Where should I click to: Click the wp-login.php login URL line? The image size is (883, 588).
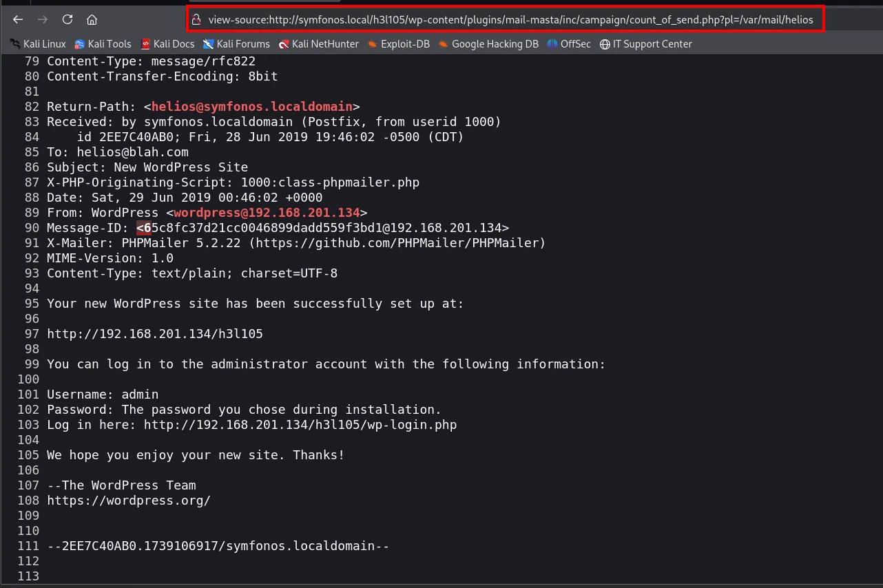(252, 425)
